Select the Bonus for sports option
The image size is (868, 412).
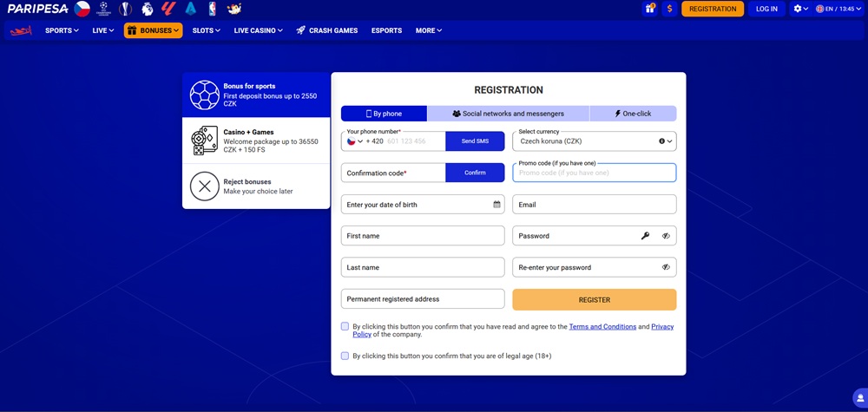pyautogui.click(x=256, y=95)
